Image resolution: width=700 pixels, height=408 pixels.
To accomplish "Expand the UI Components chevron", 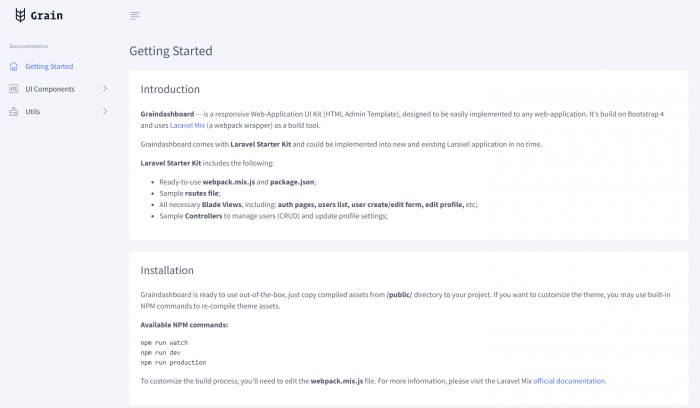I will pyautogui.click(x=105, y=88).
